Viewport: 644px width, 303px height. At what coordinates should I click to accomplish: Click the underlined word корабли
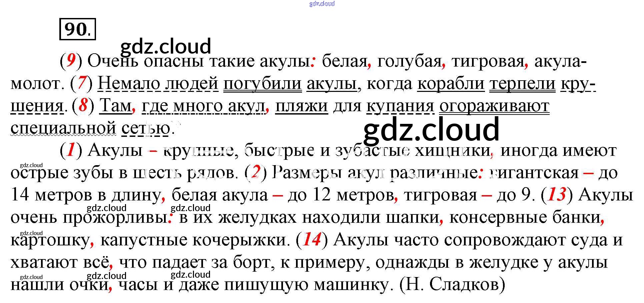(451, 83)
